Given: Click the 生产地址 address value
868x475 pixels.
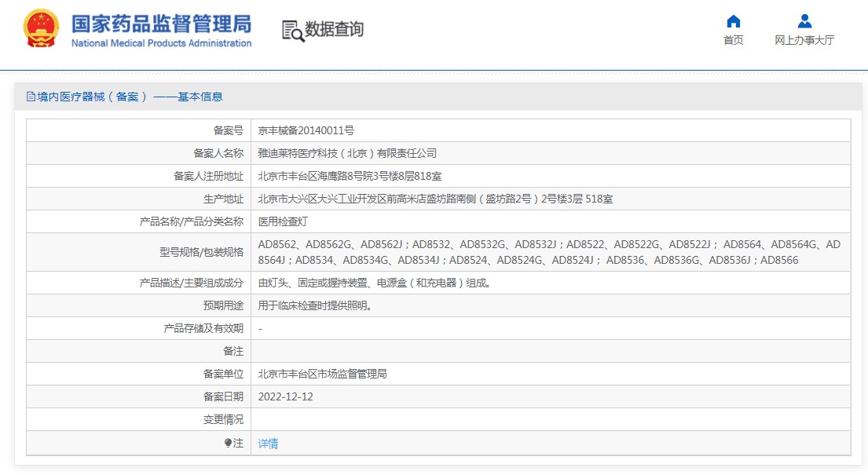Looking at the screenshot, I should point(435,199).
